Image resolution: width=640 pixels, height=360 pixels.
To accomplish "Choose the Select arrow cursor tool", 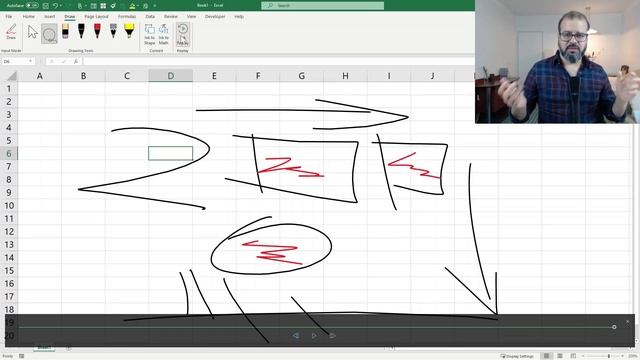I will (x=33, y=32).
